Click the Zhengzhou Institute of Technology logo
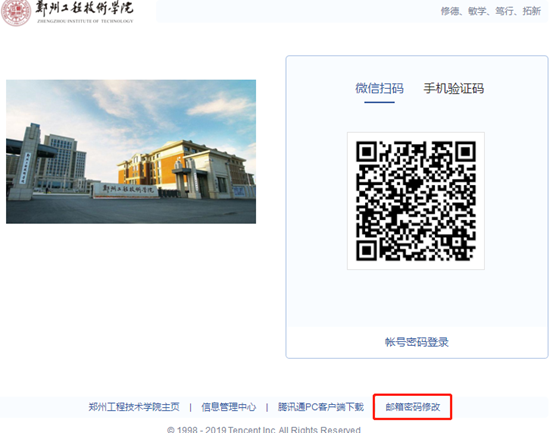This screenshot has width=553, height=433. click(68, 12)
